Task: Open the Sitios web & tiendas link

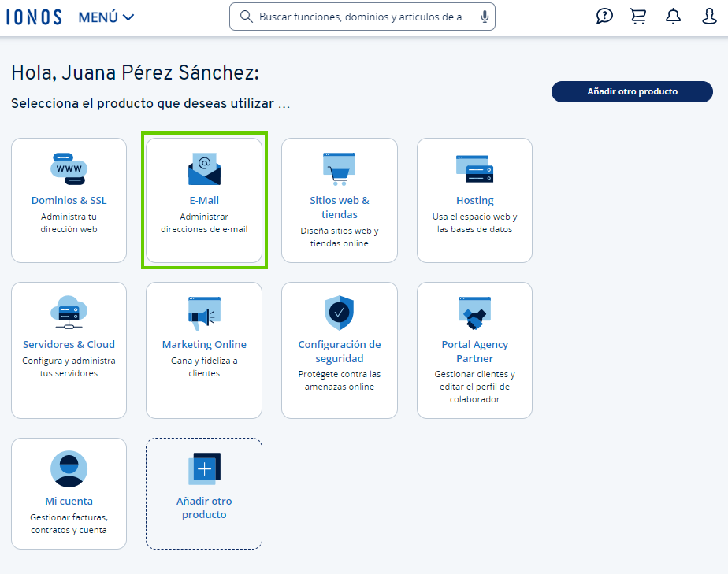Action: (340, 207)
